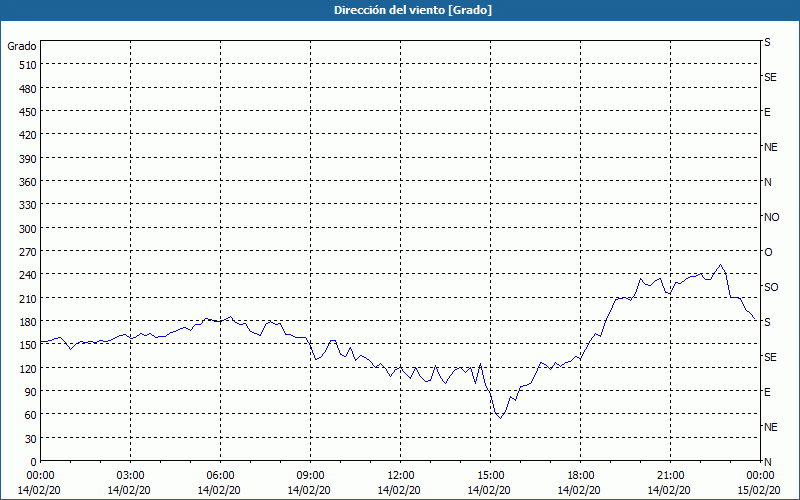Viewport: 800px width, 500px height.
Task: Click the 420 degree axis label
Action: tap(28, 135)
